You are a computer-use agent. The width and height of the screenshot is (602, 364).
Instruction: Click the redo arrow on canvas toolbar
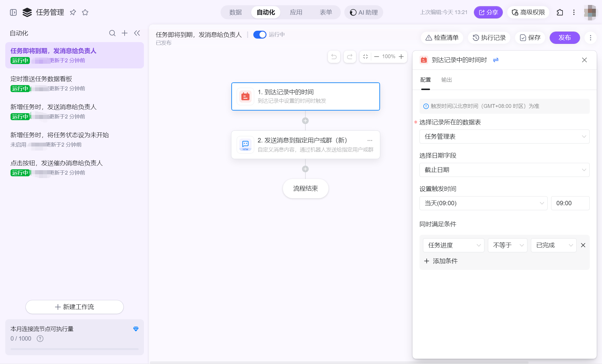[350, 56]
